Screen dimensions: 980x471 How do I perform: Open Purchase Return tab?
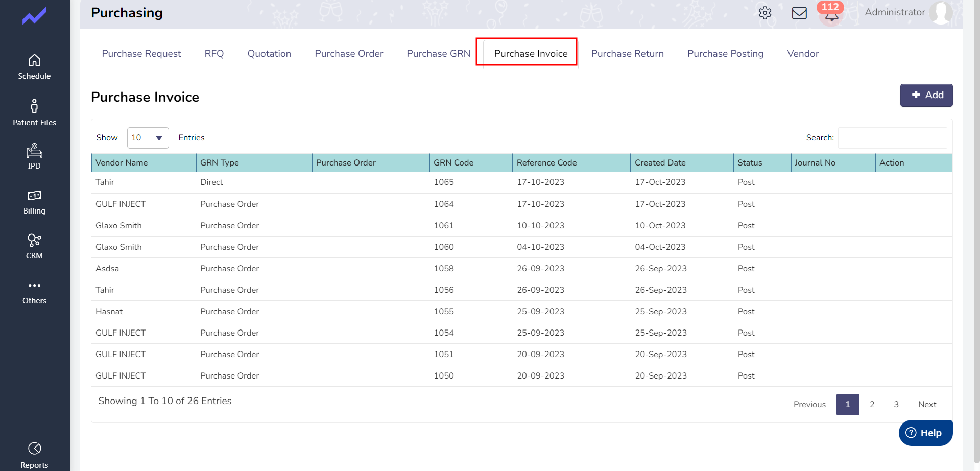click(627, 54)
